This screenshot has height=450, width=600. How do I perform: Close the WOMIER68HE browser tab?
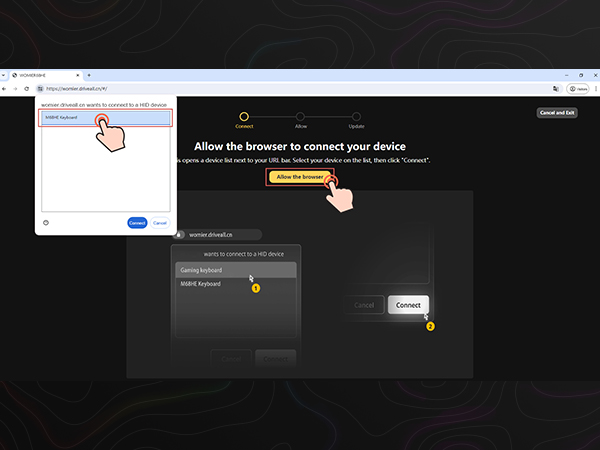(77, 75)
